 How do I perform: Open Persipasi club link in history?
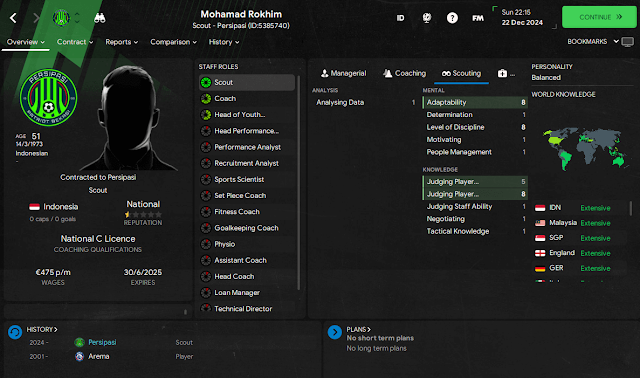point(102,342)
